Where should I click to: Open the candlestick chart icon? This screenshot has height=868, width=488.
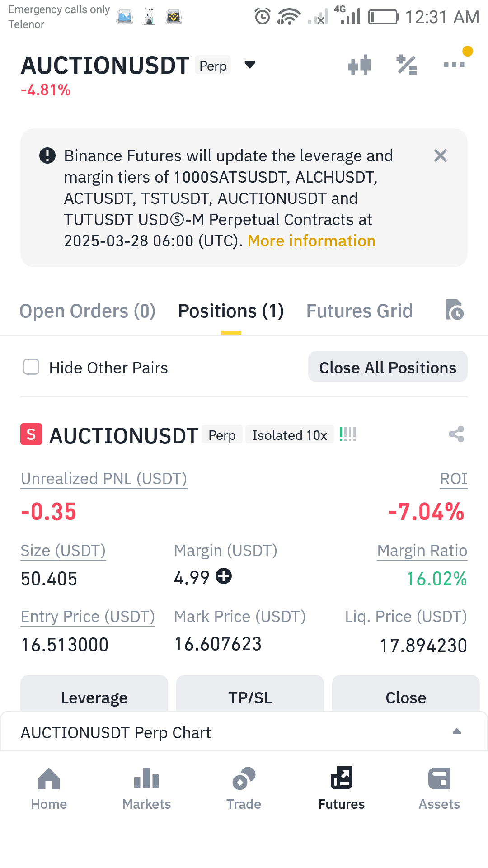pyautogui.click(x=359, y=65)
